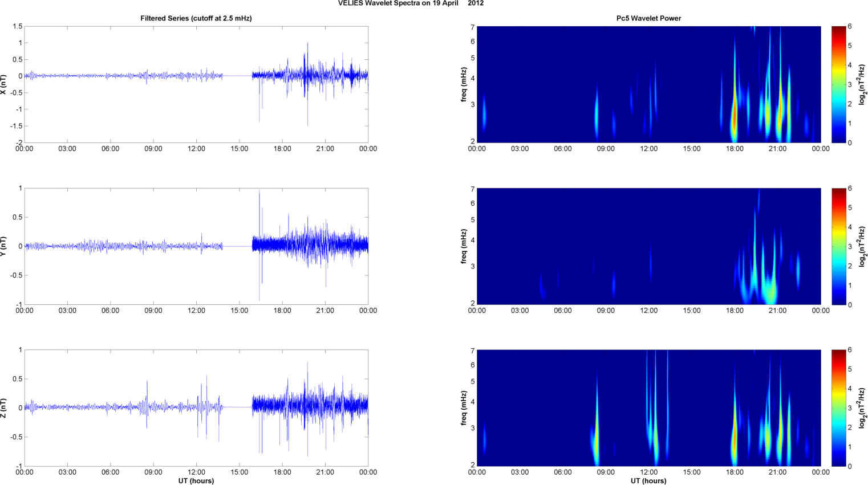Click log2(nT²/Hz) label beside bottom colorbar

(863, 408)
